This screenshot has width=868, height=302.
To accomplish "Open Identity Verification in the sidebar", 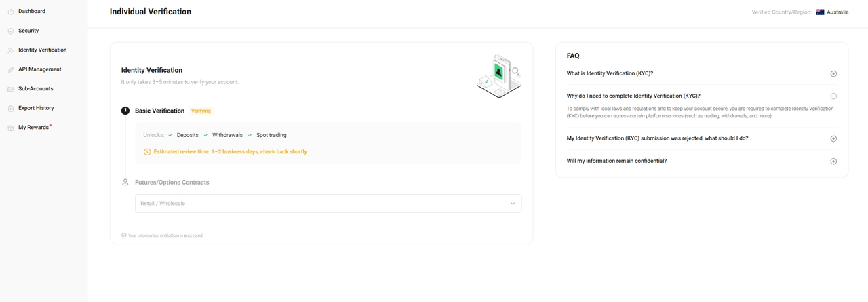I will click(x=42, y=50).
